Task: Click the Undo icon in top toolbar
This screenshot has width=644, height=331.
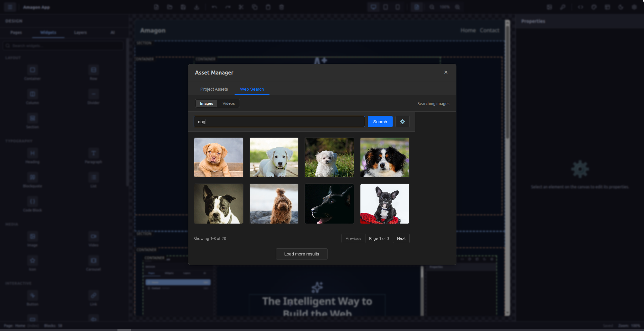Action: 214,7
